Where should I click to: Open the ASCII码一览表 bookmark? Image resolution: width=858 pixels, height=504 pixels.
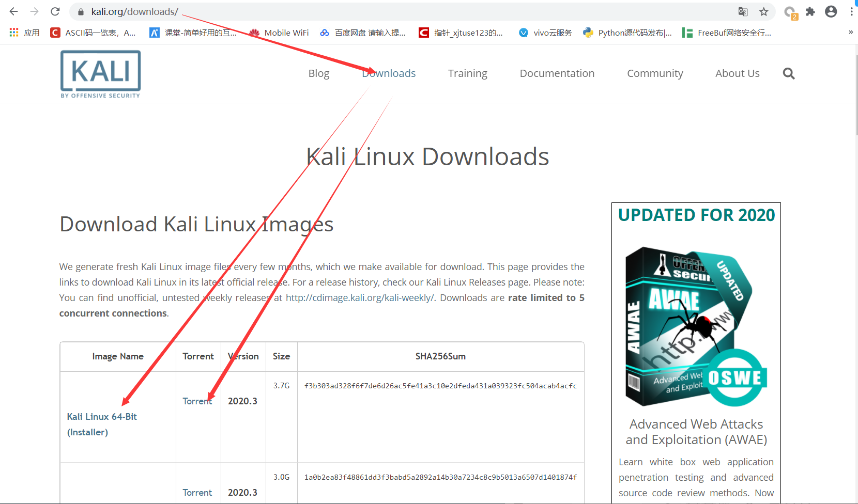coord(93,33)
